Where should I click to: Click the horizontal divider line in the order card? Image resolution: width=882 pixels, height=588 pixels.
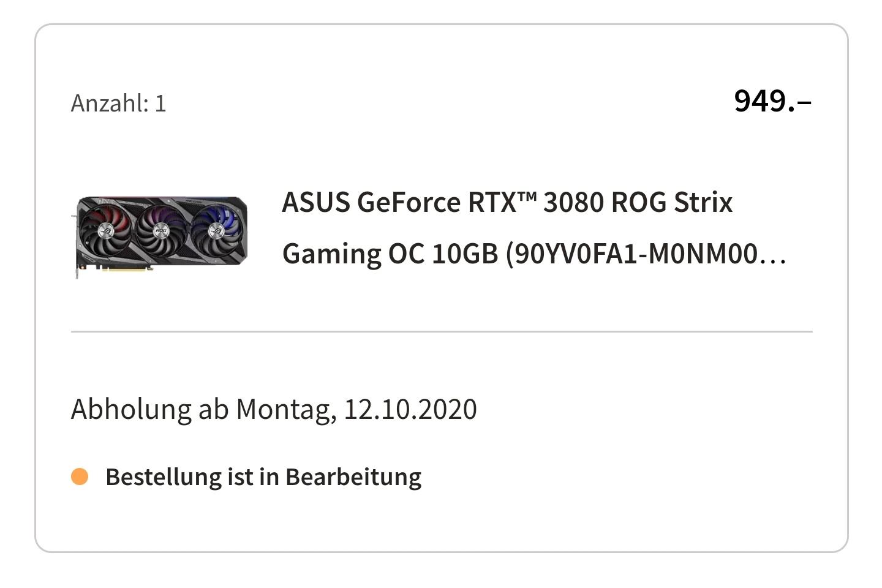(442, 331)
